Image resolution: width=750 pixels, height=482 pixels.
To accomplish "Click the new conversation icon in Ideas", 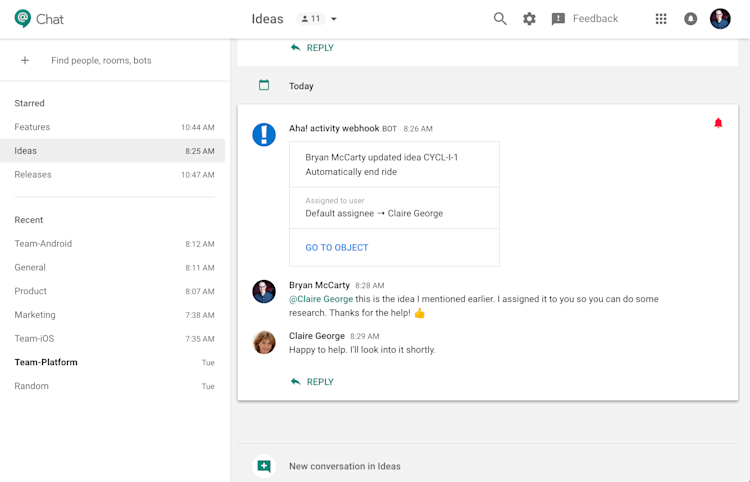I will [264, 466].
